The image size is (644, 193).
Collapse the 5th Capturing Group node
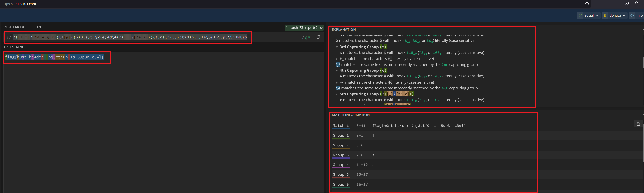click(x=337, y=94)
